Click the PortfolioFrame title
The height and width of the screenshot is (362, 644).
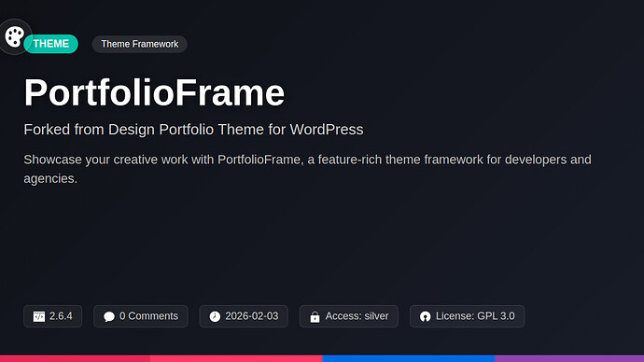[x=154, y=92]
